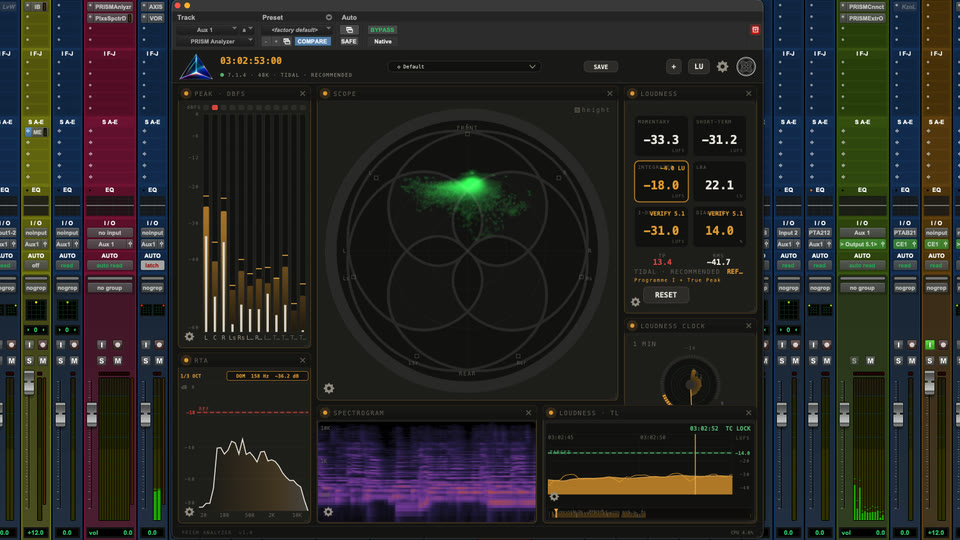Close the Loudness Clock module
The width and height of the screenshot is (960, 540).
[749, 326]
